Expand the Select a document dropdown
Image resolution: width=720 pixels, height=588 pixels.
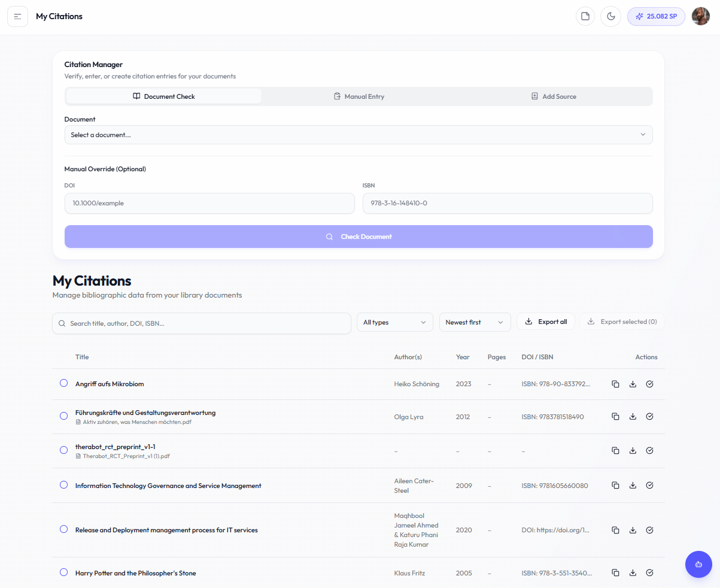coord(358,135)
